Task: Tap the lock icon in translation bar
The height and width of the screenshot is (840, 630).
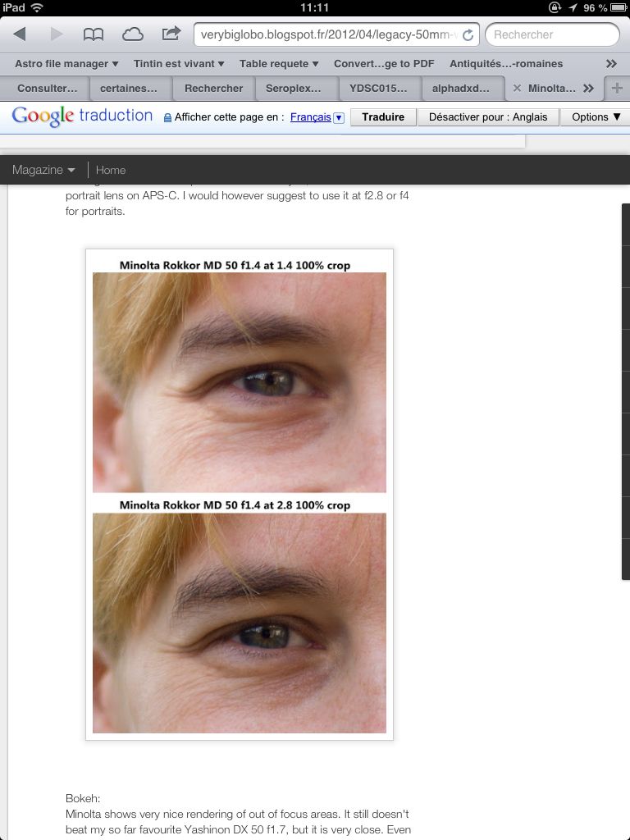Action: [167, 117]
